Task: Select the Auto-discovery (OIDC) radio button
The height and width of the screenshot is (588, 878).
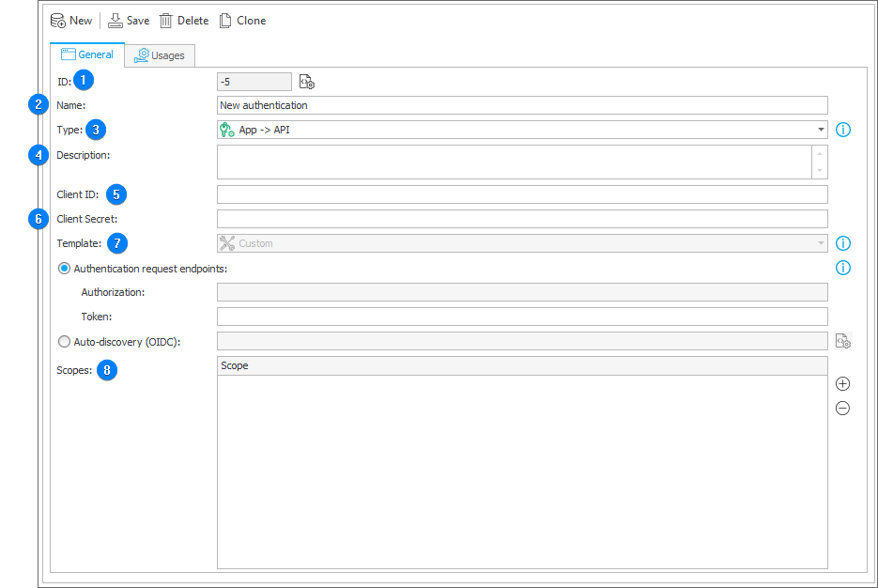Action: click(65, 342)
